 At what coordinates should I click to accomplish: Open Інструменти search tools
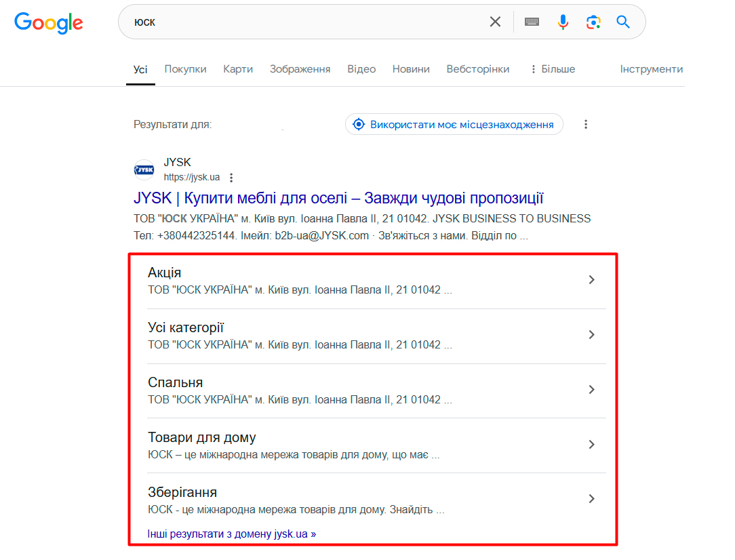(652, 69)
